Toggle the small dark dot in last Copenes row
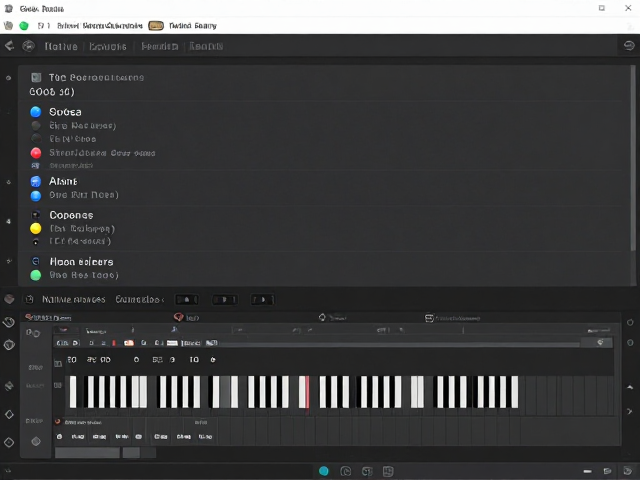 (x=36, y=242)
